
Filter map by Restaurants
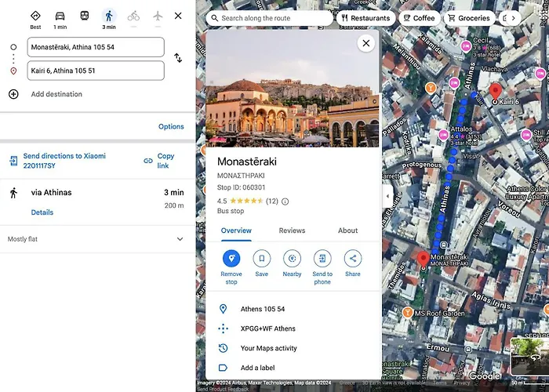pos(366,18)
